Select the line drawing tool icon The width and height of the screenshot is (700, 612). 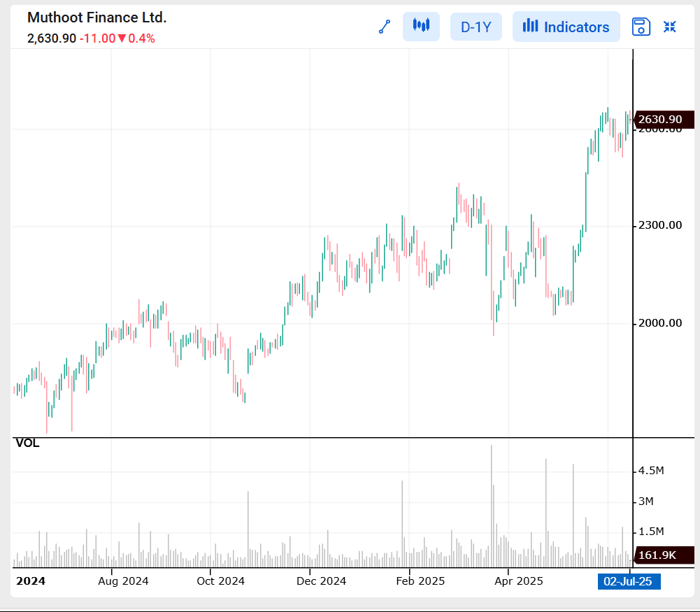[x=385, y=27]
